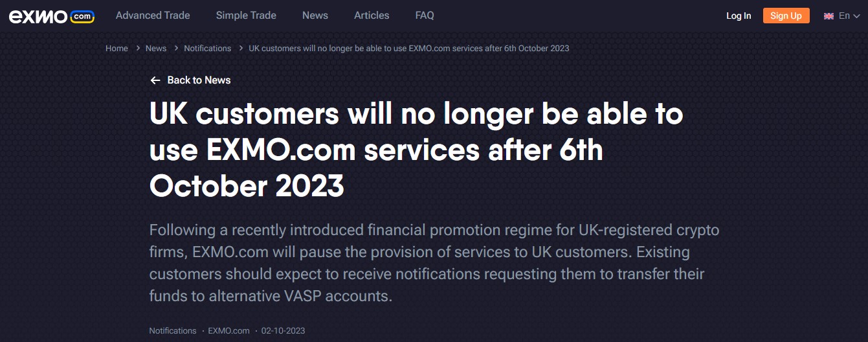Open the FAQ page from the header
Screen dimensions: 868x342
point(425,16)
